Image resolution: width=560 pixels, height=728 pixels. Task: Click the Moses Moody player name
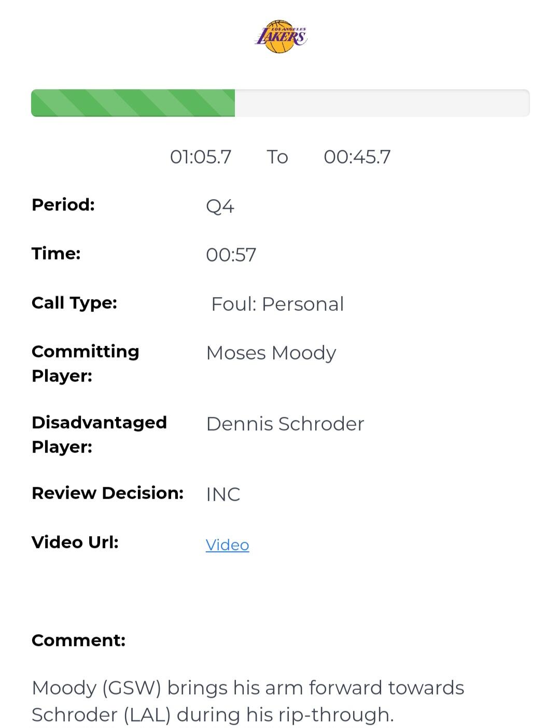point(271,353)
